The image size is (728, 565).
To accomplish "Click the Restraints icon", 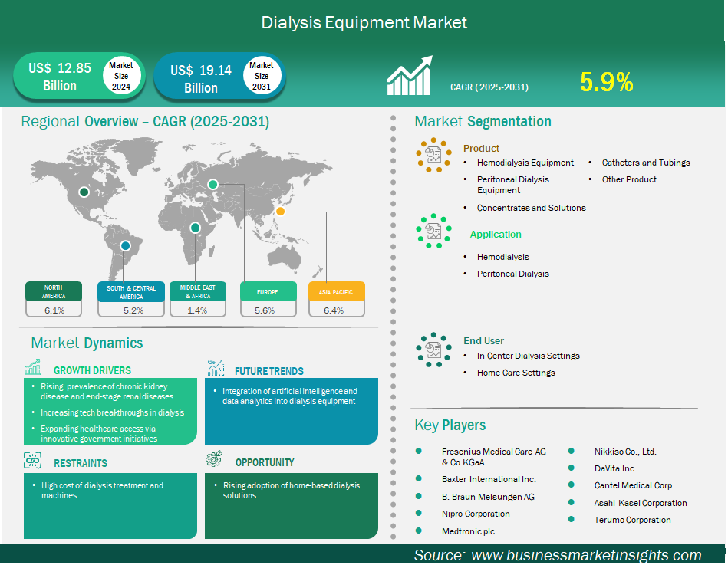I will coord(32,462).
